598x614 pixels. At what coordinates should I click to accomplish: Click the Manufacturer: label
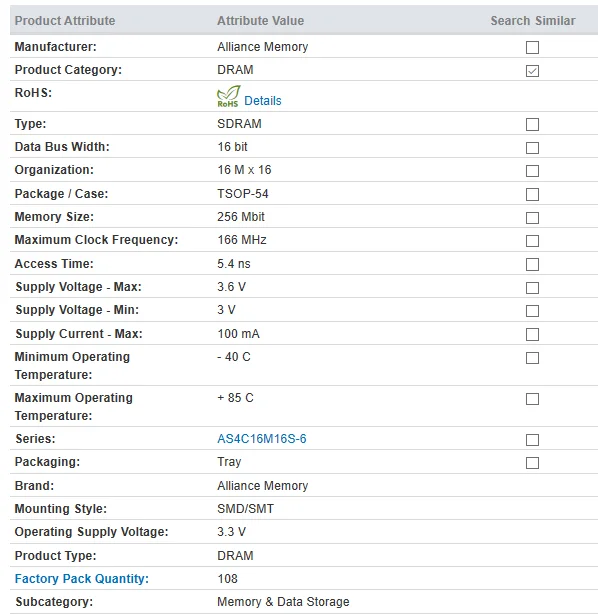click(55, 47)
